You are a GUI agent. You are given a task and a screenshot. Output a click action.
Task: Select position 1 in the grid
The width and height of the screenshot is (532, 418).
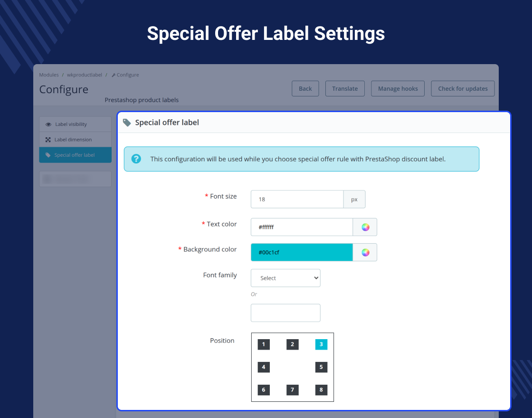(x=264, y=344)
